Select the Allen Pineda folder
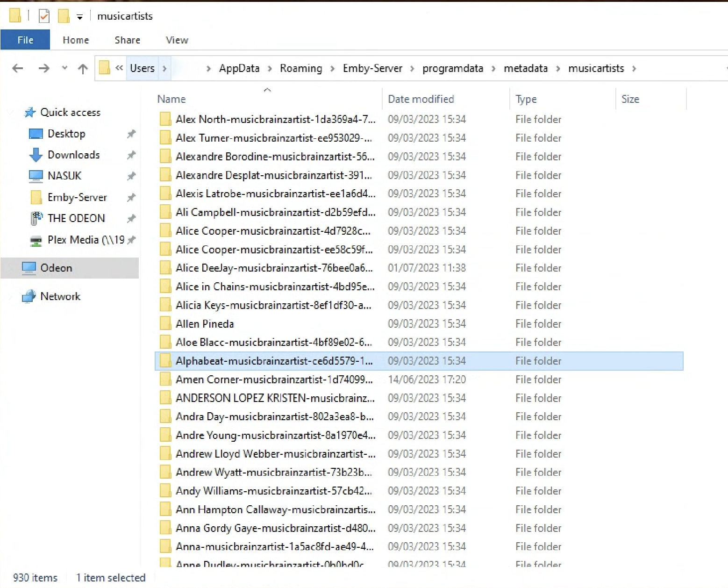This screenshot has height=588, width=728. coord(205,324)
